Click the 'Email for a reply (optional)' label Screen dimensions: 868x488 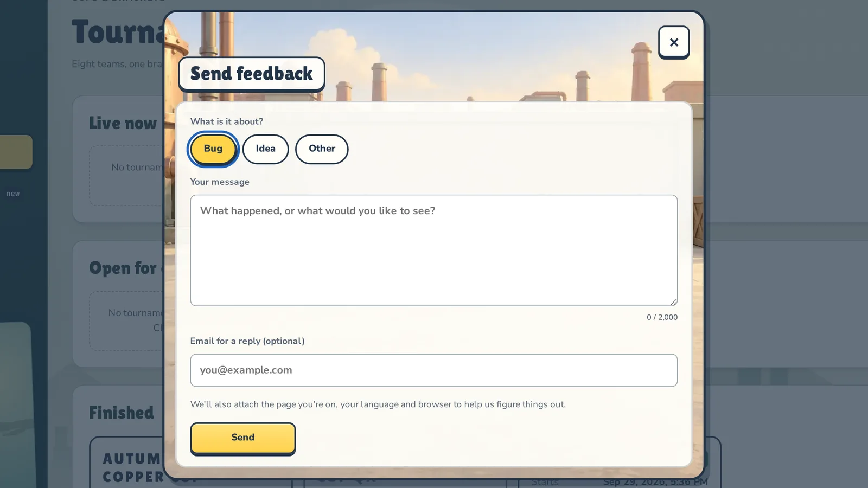[247, 341]
